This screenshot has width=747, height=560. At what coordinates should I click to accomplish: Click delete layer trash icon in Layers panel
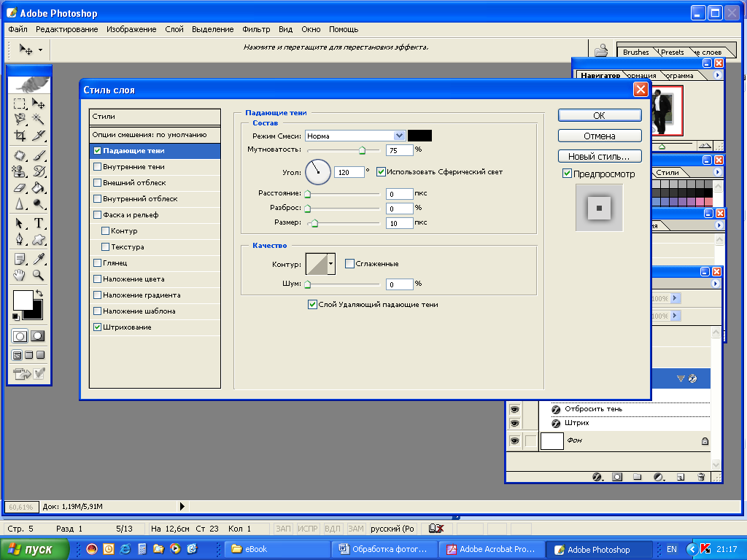pyautogui.click(x=701, y=477)
